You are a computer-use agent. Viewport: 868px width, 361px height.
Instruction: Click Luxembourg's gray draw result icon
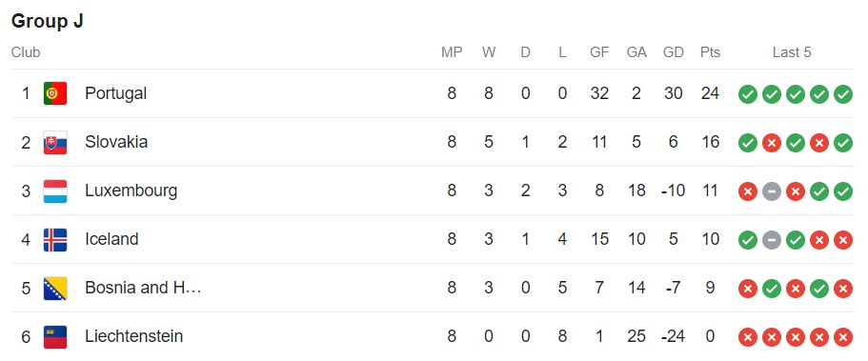(x=771, y=191)
